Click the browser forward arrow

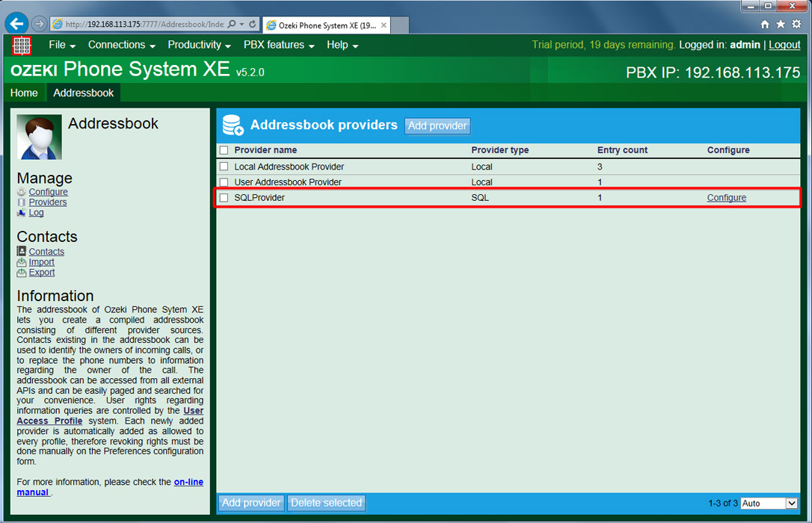pyautogui.click(x=39, y=24)
